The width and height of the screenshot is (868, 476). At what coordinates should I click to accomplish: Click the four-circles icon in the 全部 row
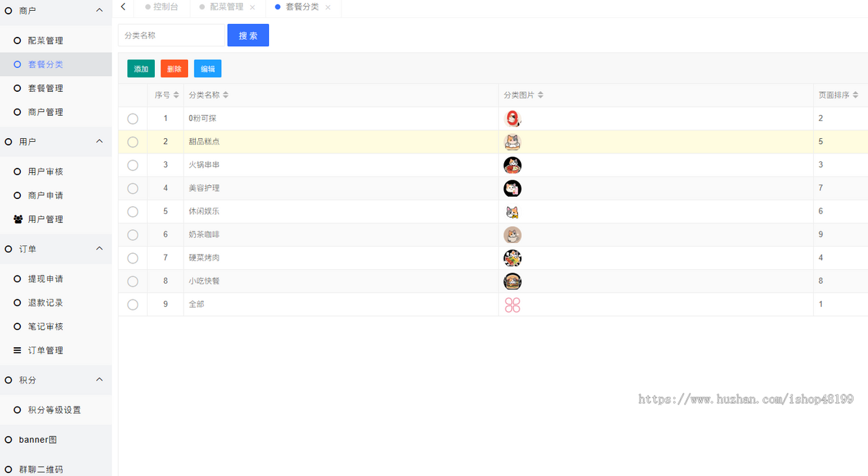(513, 304)
